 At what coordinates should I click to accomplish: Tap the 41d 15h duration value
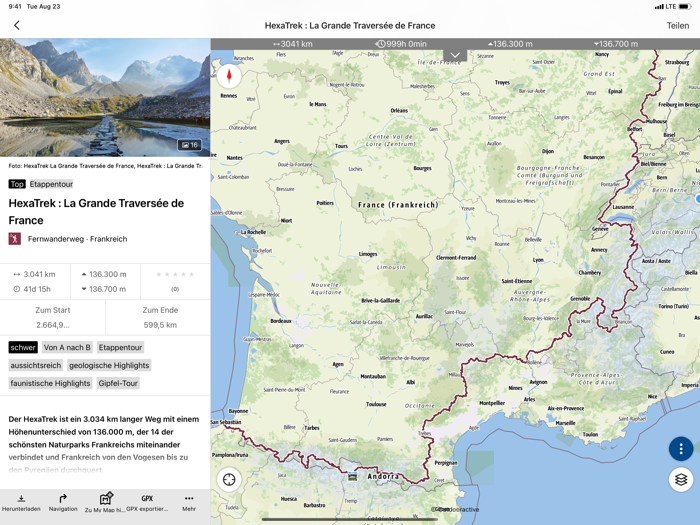pyautogui.click(x=37, y=289)
